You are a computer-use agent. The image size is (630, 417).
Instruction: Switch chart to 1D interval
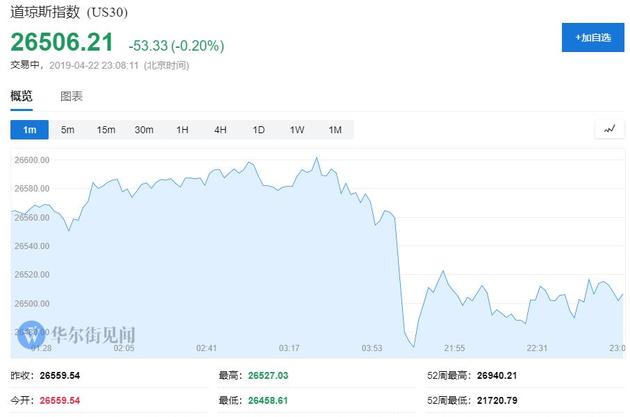point(258,130)
